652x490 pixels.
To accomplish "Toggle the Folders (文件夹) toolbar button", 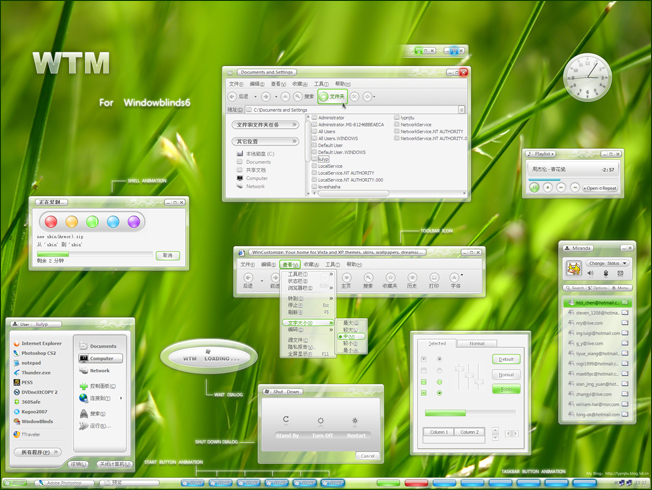I will [x=332, y=97].
